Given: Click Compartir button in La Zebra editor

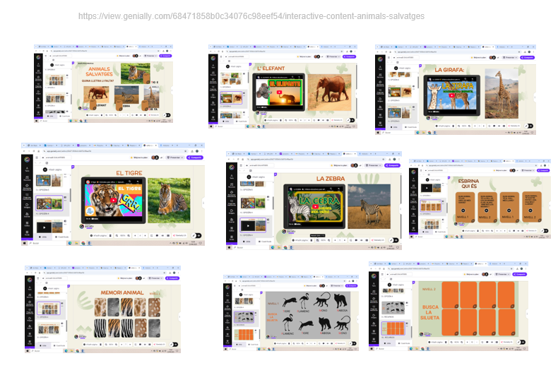Looking at the screenshot, I should tap(392, 165).
